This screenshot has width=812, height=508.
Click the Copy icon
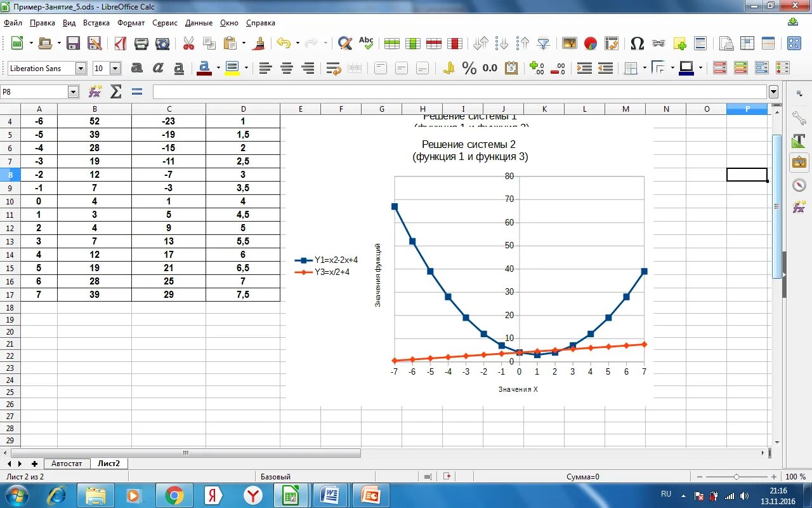[x=209, y=43]
